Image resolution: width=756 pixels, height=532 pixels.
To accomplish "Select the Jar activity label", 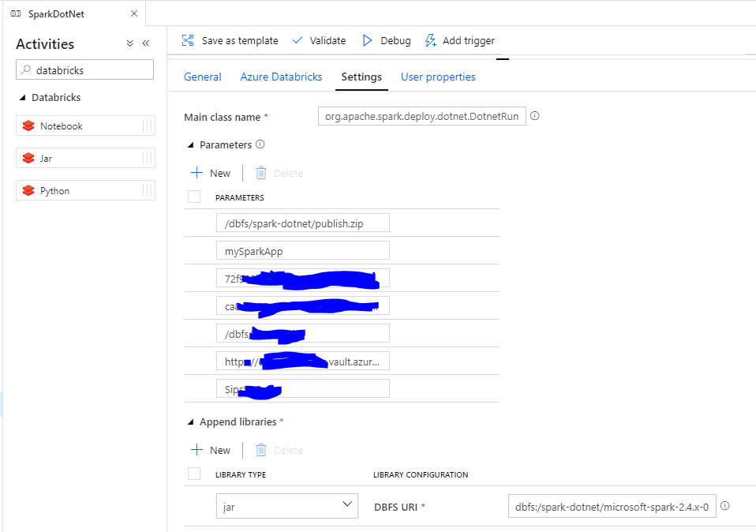I will (46, 158).
